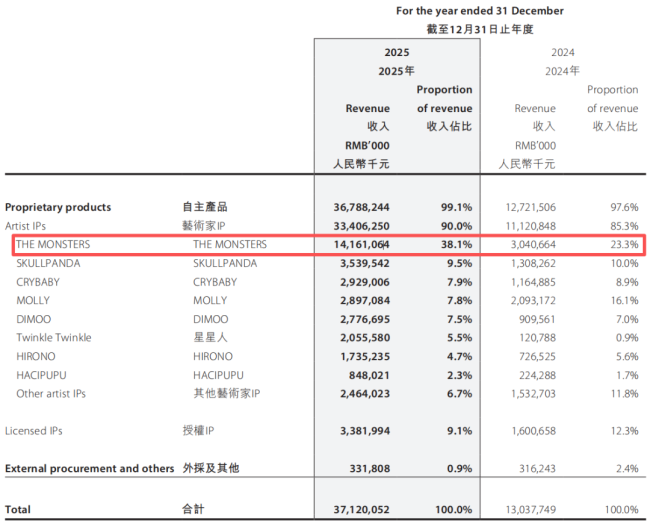Select Licensed IPs 2025 revenue 3,381,994
Viewport: 650px width, 521px height.
click(365, 431)
